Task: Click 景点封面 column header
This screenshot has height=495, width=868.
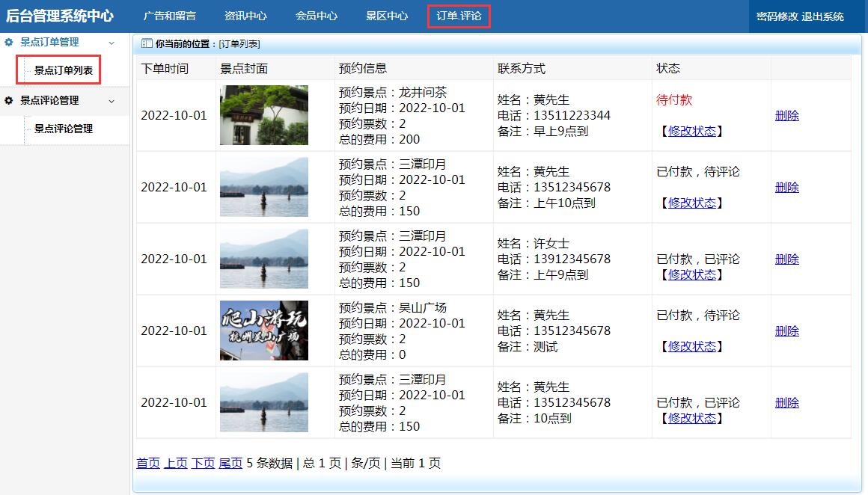Action: [x=244, y=69]
